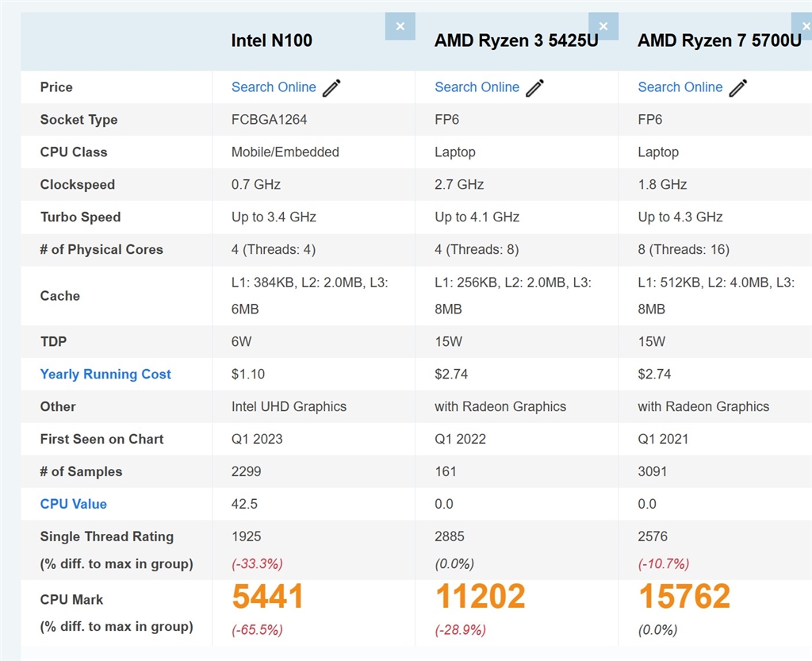Image resolution: width=812 pixels, height=661 pixels.
Task: Select the AMD Ryzen 3 5425U header
Action: (516, 40)
